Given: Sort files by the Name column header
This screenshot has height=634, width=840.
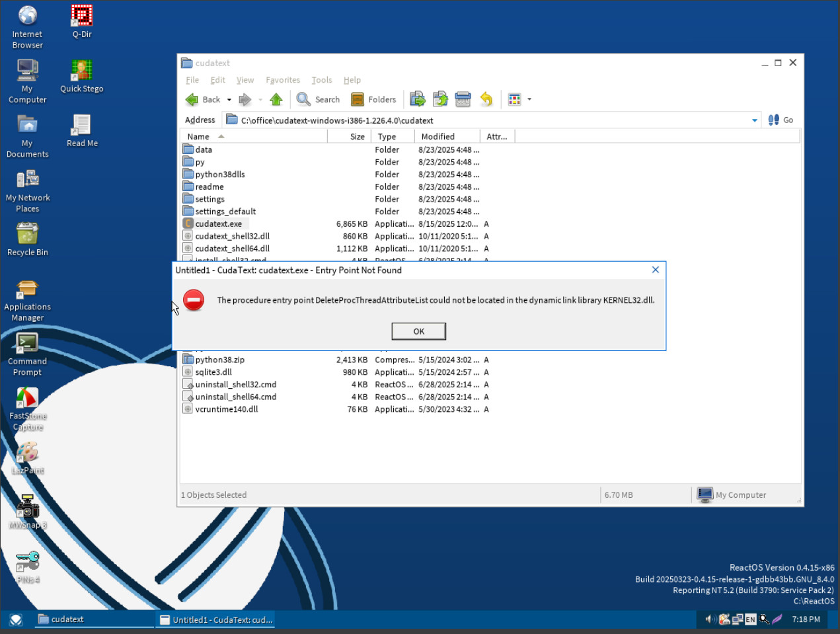Looking at the screenshot, I should point(254,136).
